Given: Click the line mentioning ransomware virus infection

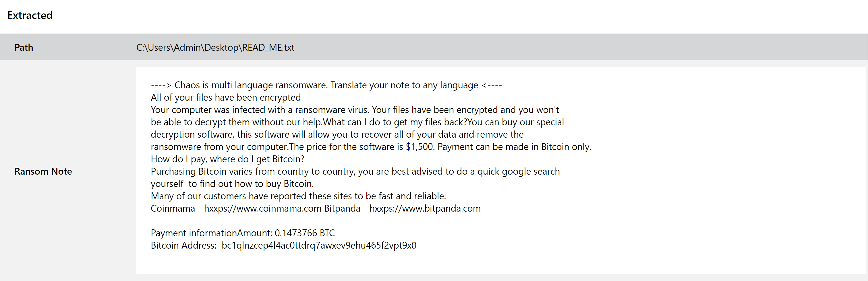Looking at the screenshot, I should [355, 110].
